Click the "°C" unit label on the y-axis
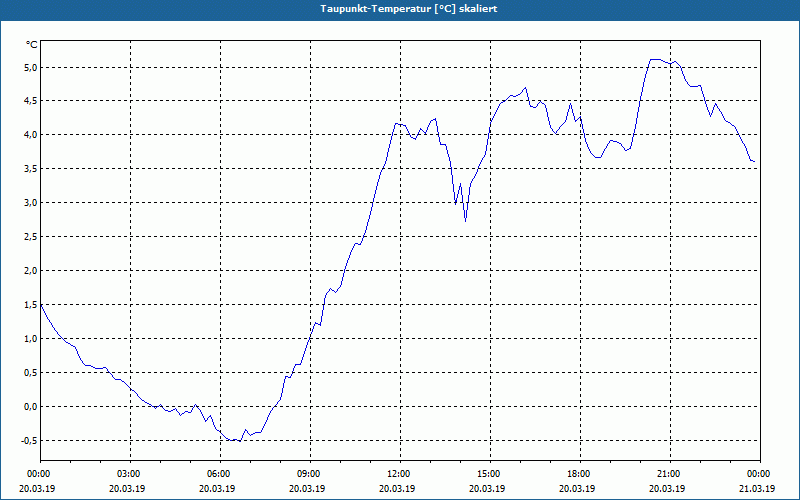 point(32,45)
